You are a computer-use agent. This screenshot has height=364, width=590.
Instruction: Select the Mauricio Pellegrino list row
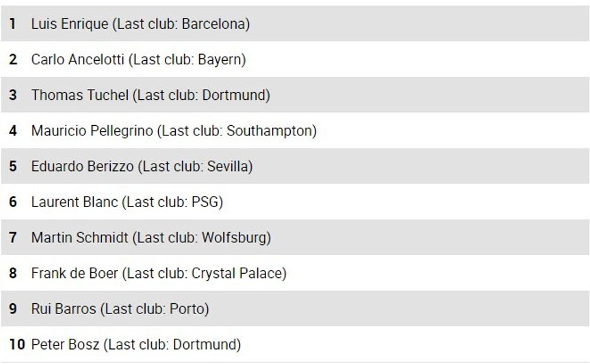click(174, 131)
